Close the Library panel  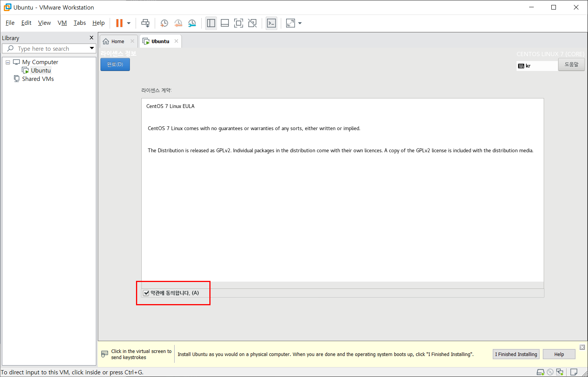91,37
